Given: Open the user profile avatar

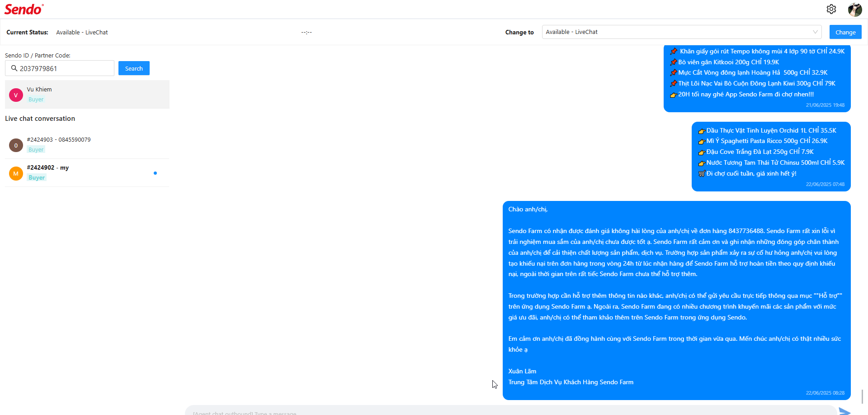Looking at the screenshot, I should tap(855, 9).
